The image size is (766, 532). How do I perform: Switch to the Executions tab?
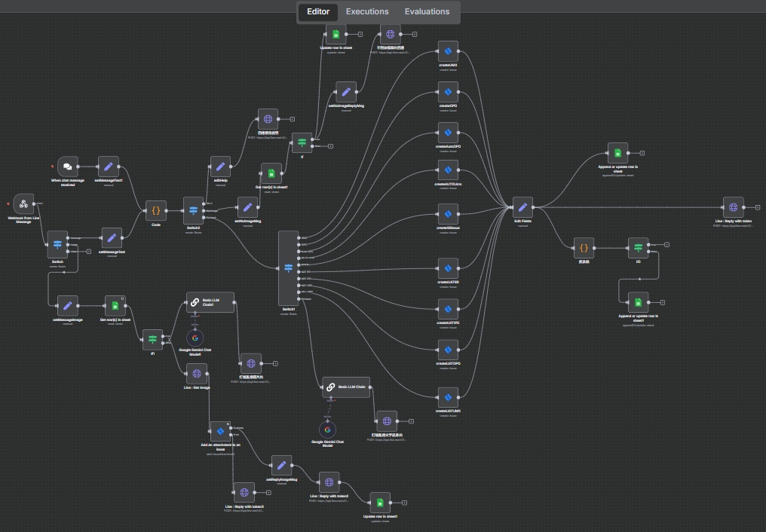point(367,12)
